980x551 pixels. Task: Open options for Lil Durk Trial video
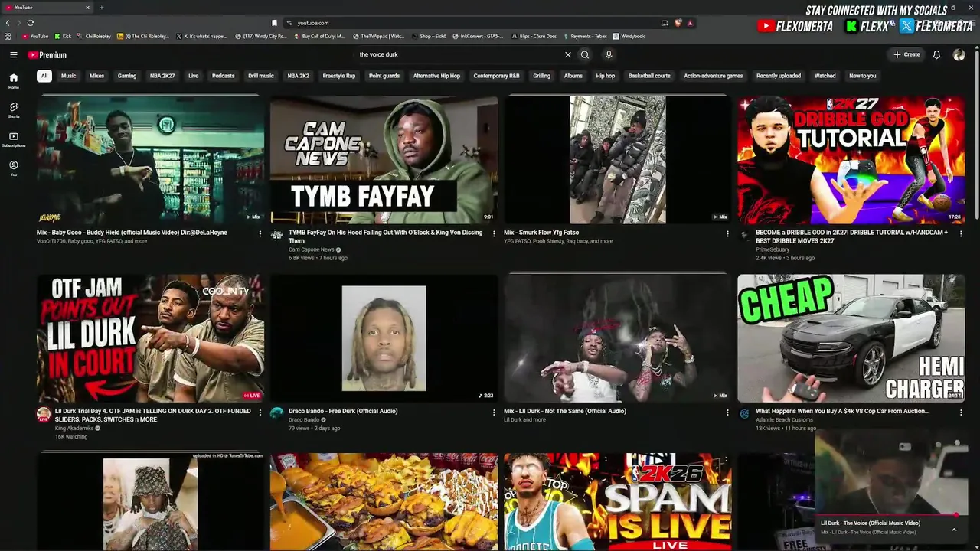tap(260, 412)
